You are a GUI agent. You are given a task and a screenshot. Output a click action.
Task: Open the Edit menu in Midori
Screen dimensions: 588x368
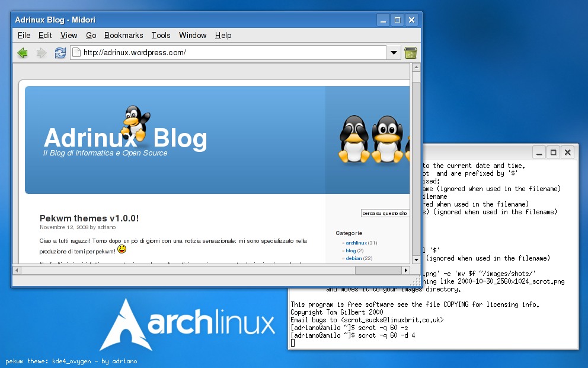[x=45, y=35]
